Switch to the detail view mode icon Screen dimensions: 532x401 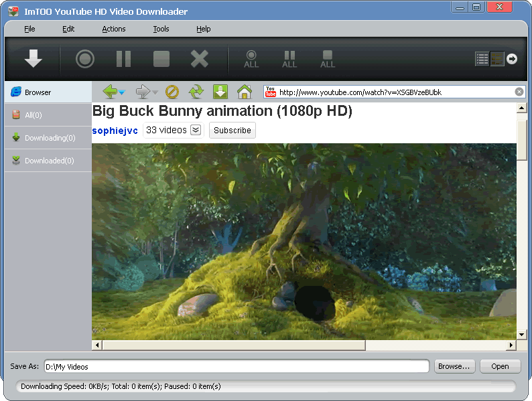tap(497, 59)
